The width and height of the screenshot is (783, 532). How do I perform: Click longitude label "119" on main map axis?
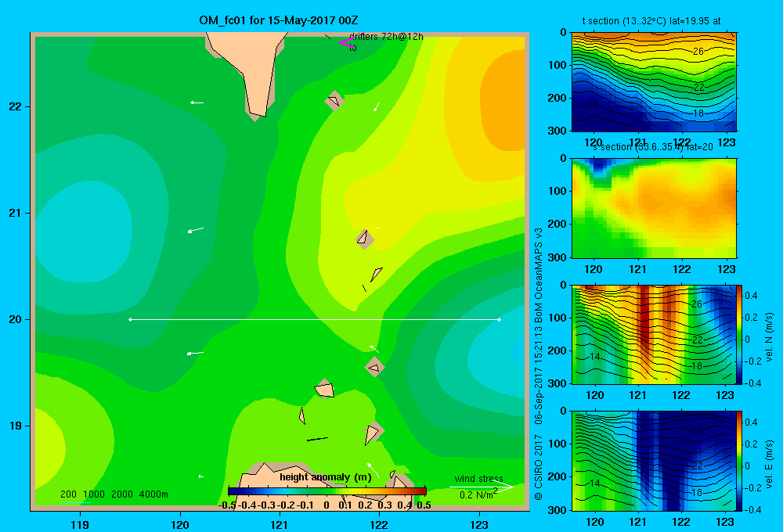pyautogui.click(x=80, y=524)
